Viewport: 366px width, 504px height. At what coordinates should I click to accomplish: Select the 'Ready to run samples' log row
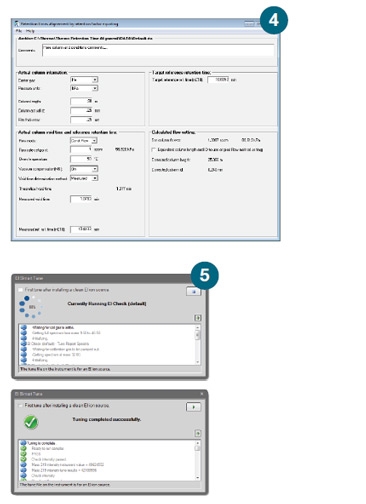tap(48, 448)
